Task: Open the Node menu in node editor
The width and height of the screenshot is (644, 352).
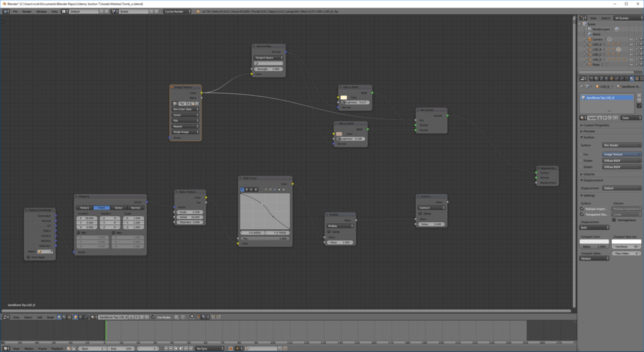Action: click(50, 317)
